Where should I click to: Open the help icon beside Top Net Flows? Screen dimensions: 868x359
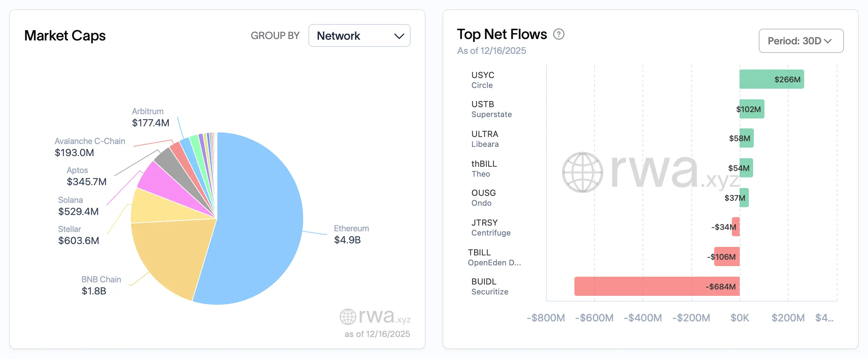(559, 34)
